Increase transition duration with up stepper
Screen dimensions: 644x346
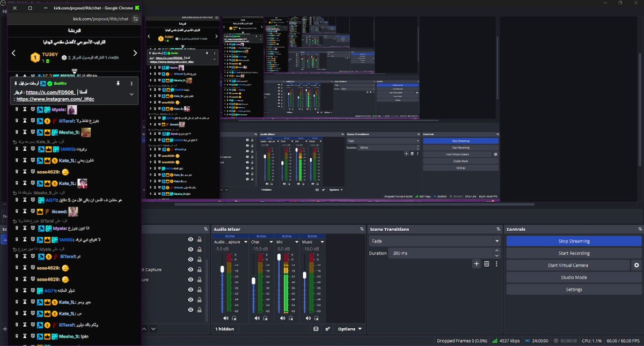pyautogui.click(x=497, y=251)
